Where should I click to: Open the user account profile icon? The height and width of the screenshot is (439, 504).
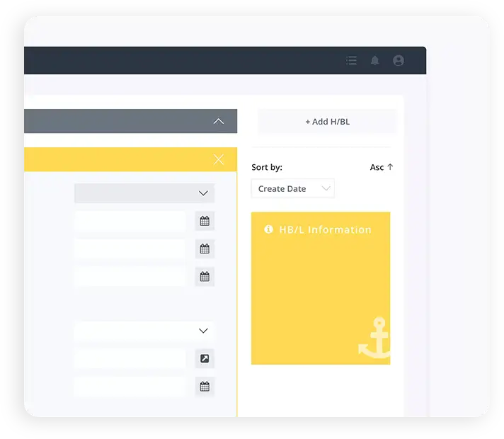[399, 61]
